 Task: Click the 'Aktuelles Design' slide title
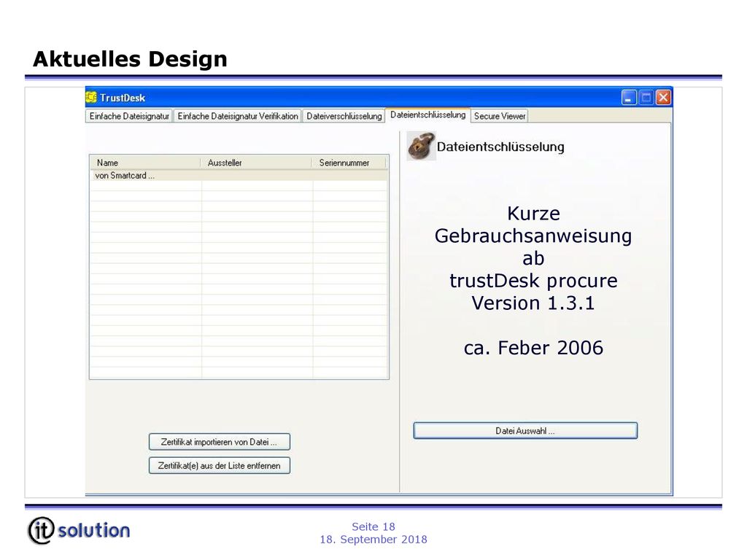click(x=130, y=59)
